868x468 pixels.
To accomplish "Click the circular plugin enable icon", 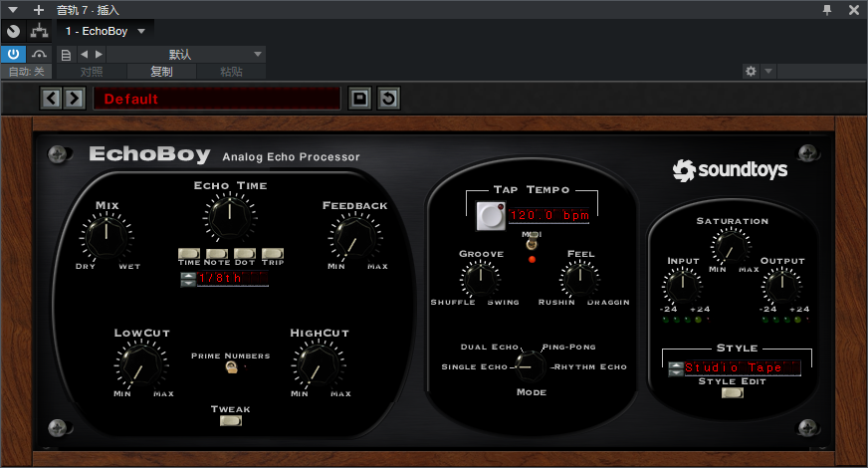I will [13, 31].
